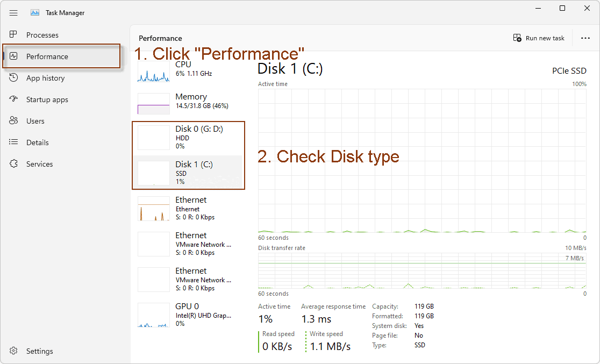The image size is (600, 364).
Task: Click the disk Active time graph area
Action: [x=422, y=160]
